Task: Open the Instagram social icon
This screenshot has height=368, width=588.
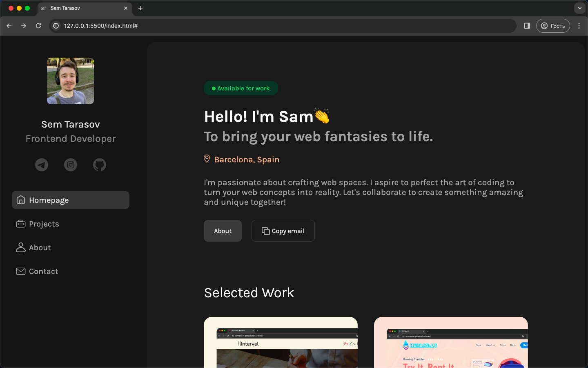Action: tap(71, 165)
